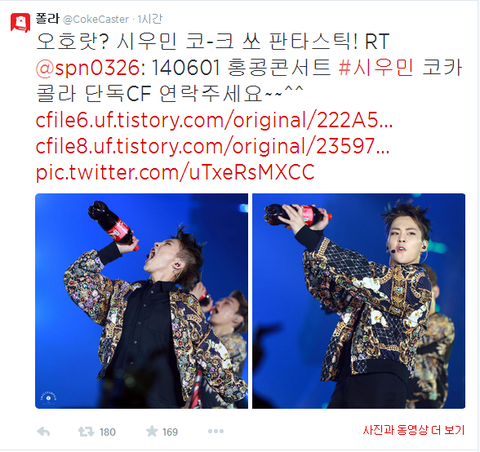Favorite the tweet with star icon
Screen dimensions: 480x452
click(152, 431)
